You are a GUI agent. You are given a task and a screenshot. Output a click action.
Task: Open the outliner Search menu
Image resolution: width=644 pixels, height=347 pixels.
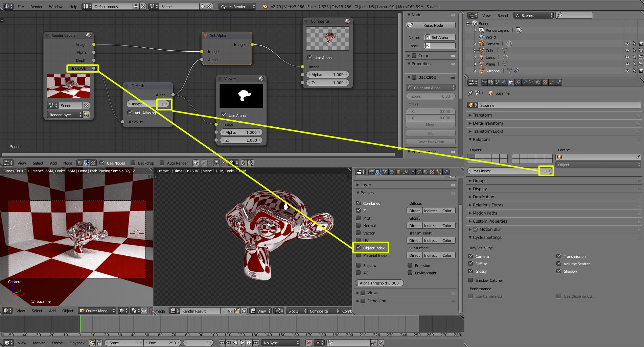[503, 15]
